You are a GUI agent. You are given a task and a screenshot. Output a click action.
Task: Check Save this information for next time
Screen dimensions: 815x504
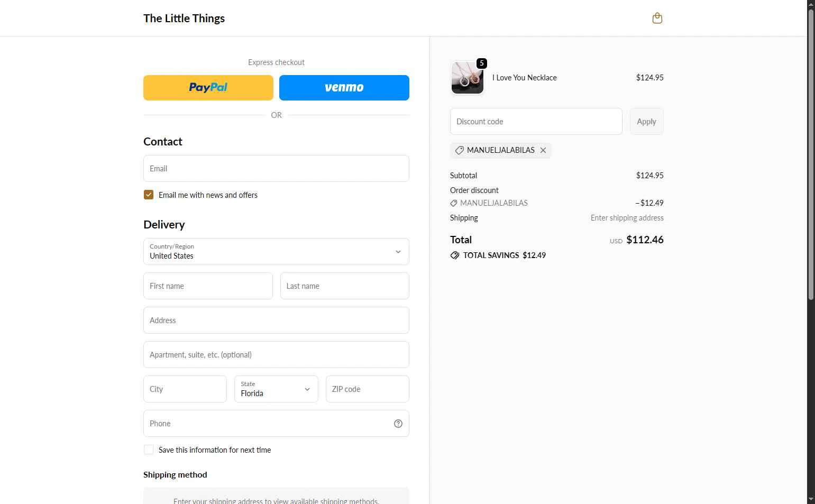tap(149, 450)
